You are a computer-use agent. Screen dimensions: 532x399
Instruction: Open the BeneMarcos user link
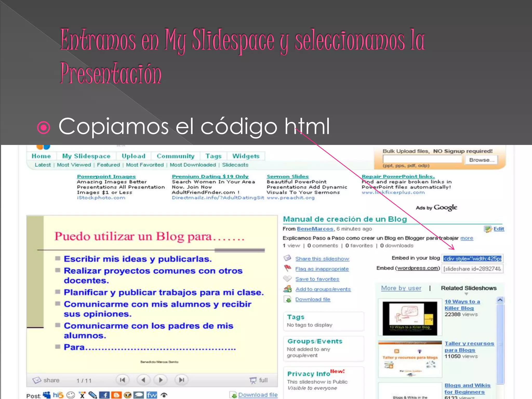315,229
